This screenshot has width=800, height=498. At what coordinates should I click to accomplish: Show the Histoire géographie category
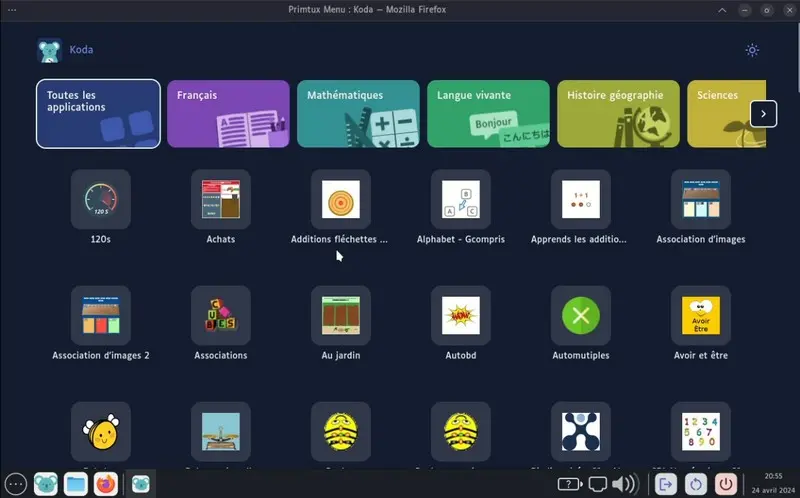point(618,114)
